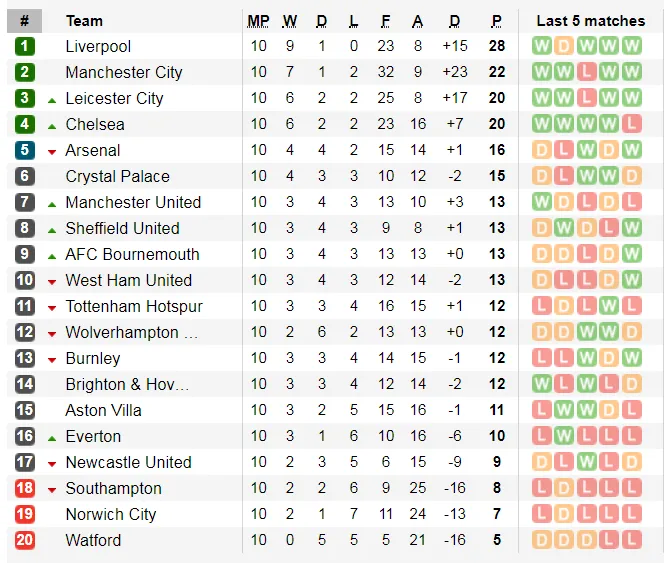This screenshot has height=563, width=664.
Task: Click the blue position 5 badge for Arsenal
Action: pos(25,150)
